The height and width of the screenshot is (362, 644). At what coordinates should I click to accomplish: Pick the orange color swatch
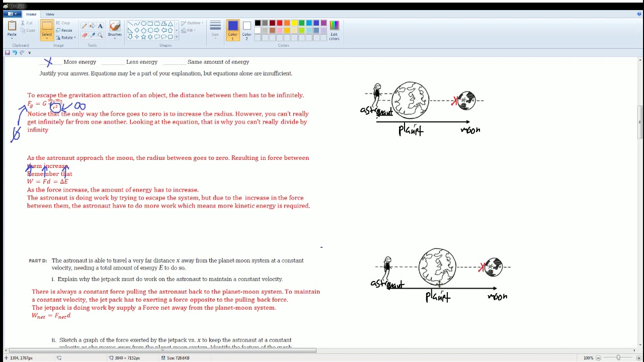(x=287, y=23)
